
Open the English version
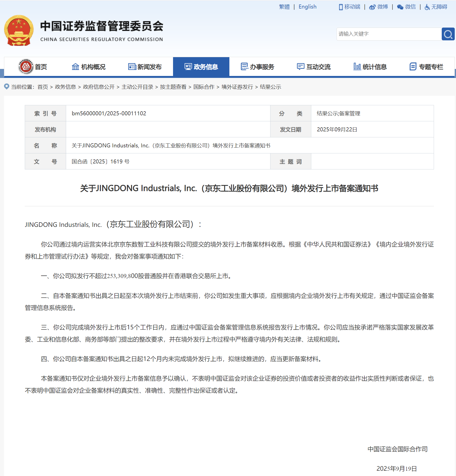coord(307,7)
